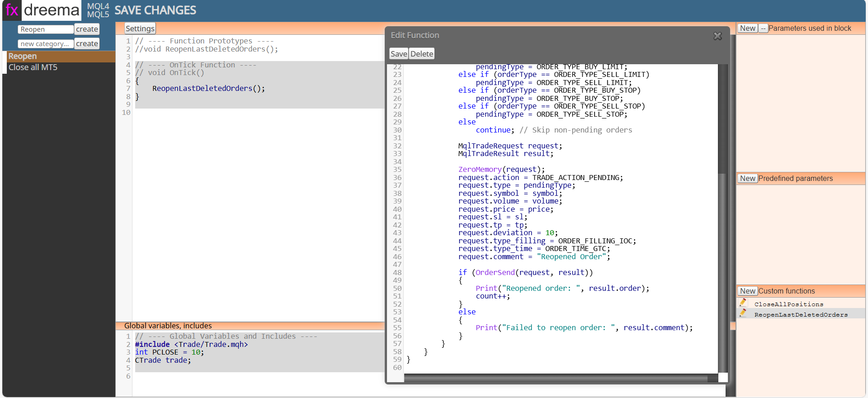Focus the new category input field

coord(46,44)
